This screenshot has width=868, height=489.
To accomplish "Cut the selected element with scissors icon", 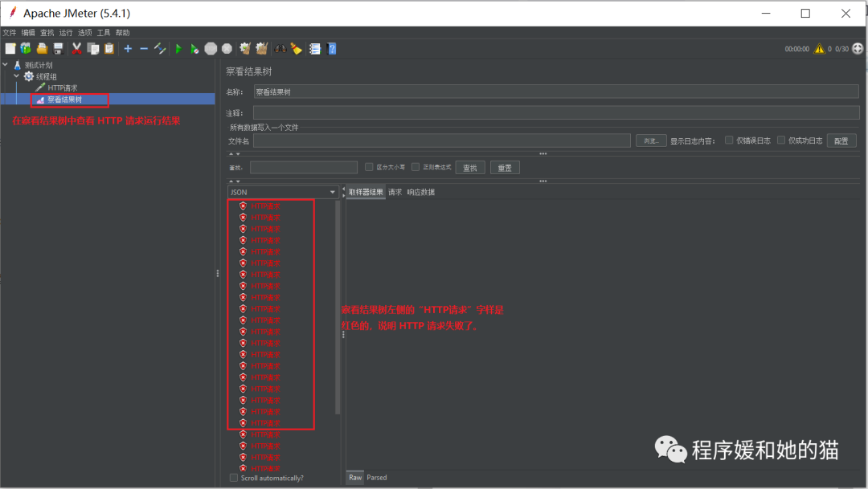I will click(77, 49).
